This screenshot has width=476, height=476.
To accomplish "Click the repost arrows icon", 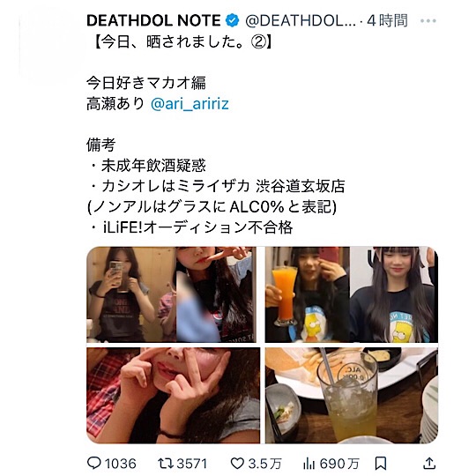I will click(x=166, y=464).
